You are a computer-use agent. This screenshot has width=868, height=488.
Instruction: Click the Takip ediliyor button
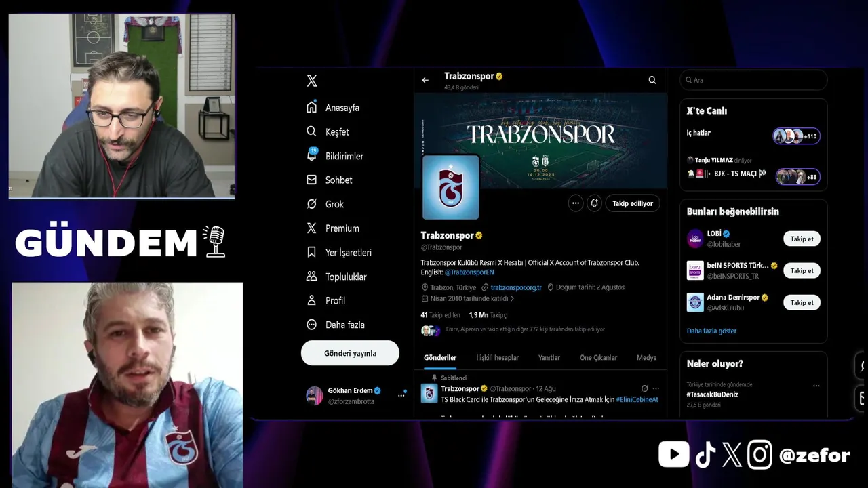click(633, 203)
